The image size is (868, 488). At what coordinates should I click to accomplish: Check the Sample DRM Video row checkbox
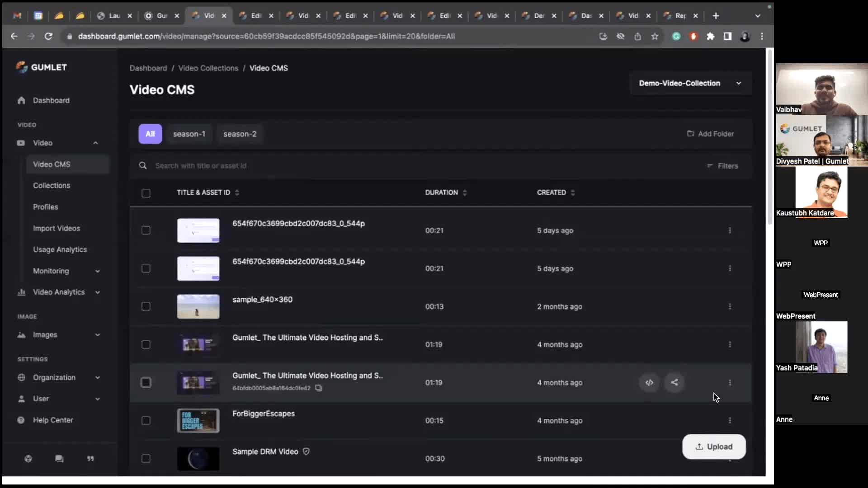point(146,458)
